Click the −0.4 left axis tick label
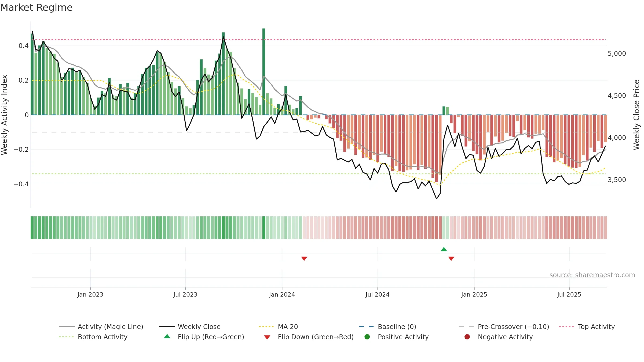 (21, 184)
